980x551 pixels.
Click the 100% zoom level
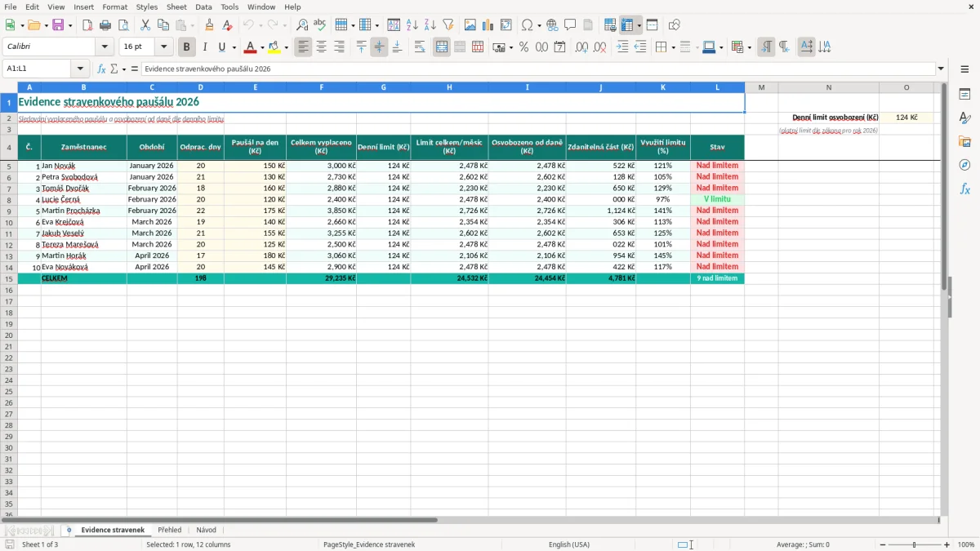(x=966, y=544)
